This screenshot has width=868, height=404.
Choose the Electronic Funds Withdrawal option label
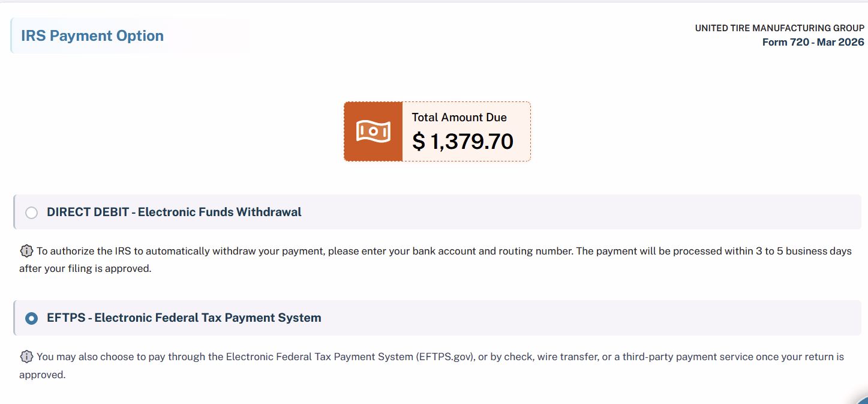[x=220, y=212]
